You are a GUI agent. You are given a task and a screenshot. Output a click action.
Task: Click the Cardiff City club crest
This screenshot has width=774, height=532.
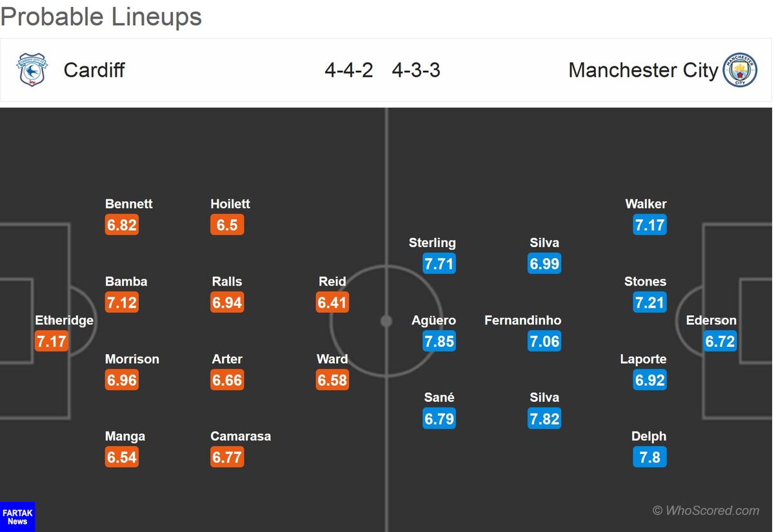click(x=31, y=70)
